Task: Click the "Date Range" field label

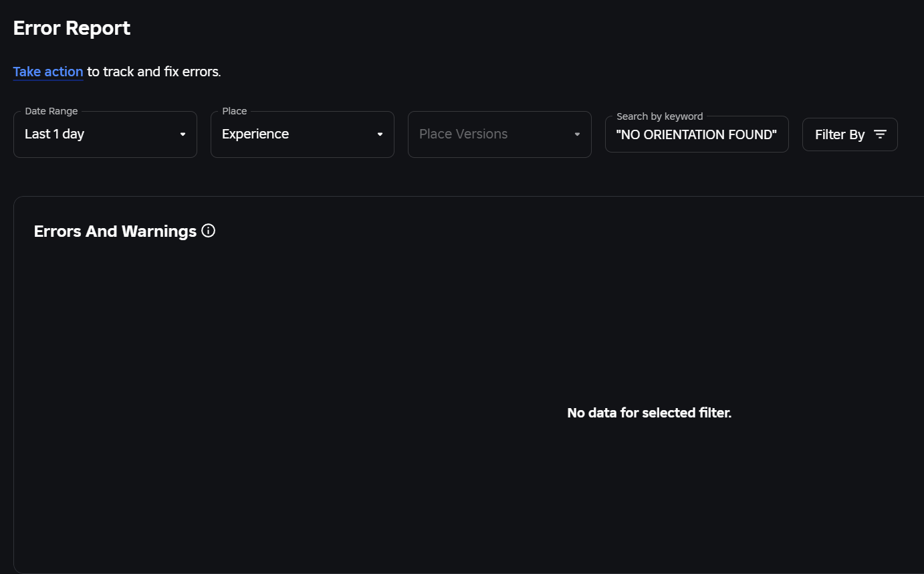Action: (51, 111)
